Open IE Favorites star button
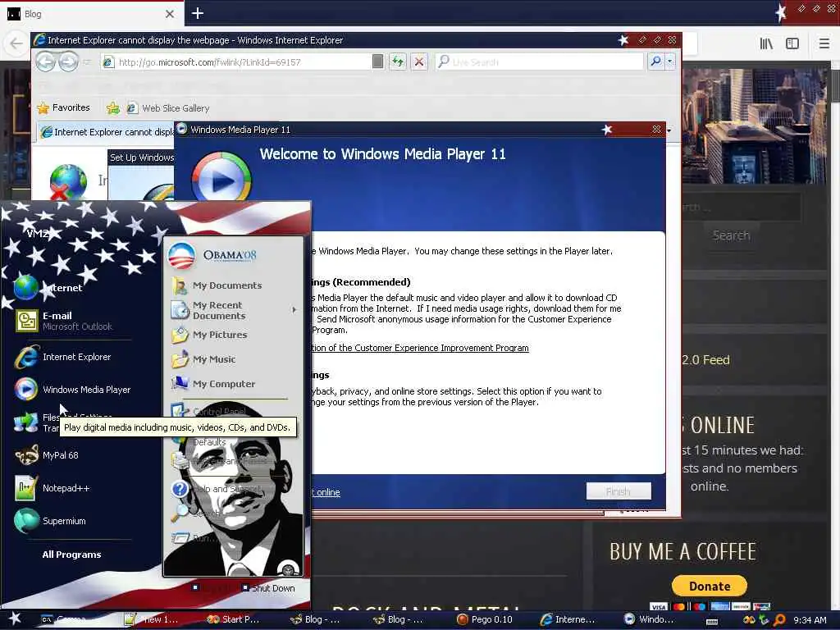This screenshot has height=630, width=840. coord(63,107)
